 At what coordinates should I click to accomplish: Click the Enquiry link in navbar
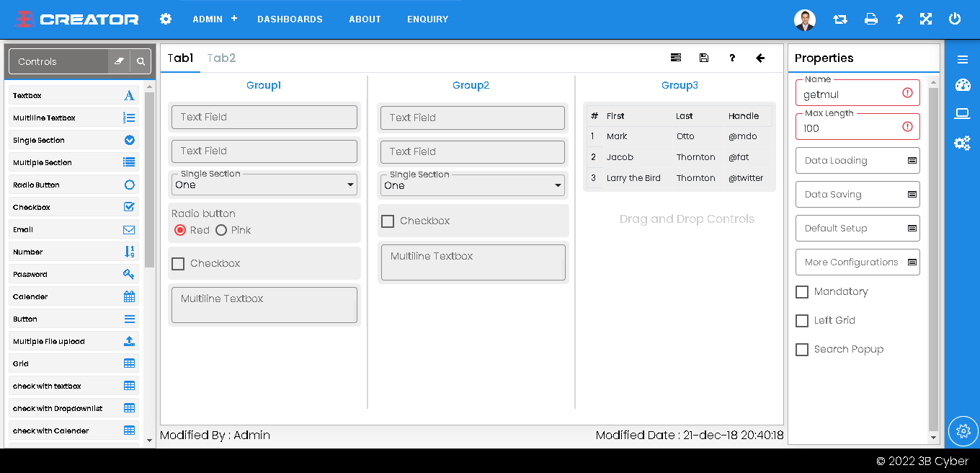point(427,19)
